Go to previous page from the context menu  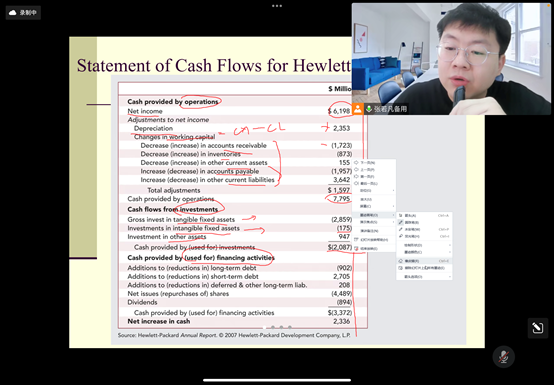tap(374, 170)
